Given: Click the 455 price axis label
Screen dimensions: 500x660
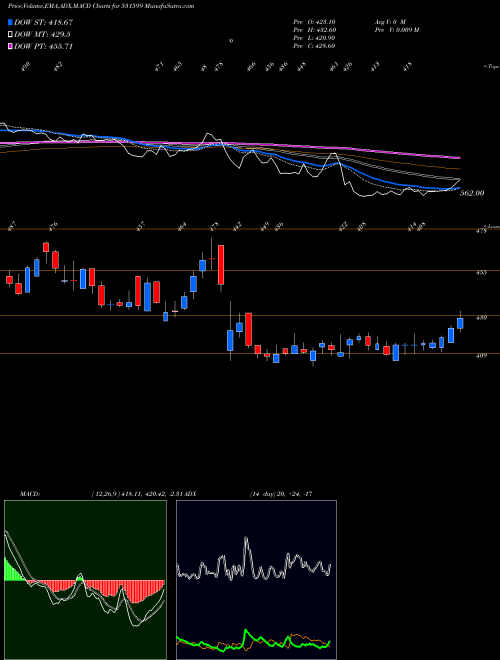Looking at the screenshot, I should (481, 272).
